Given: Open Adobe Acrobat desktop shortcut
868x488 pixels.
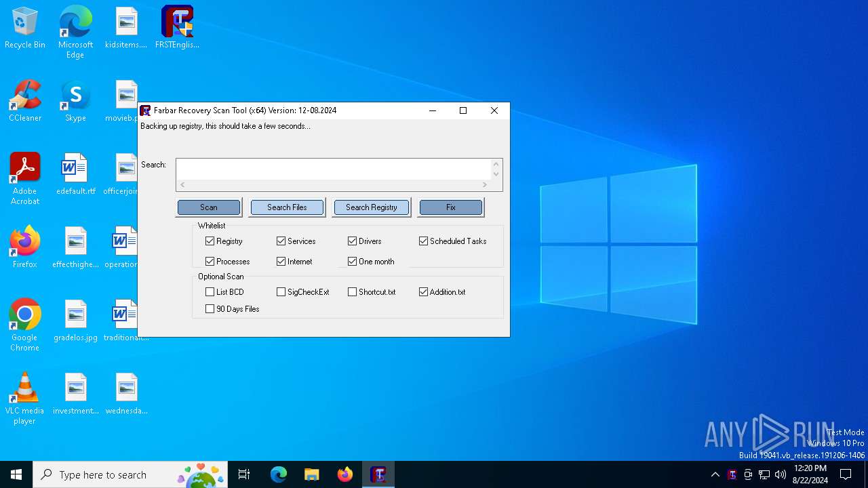Looking at the screenshot, I should (25, 169).
